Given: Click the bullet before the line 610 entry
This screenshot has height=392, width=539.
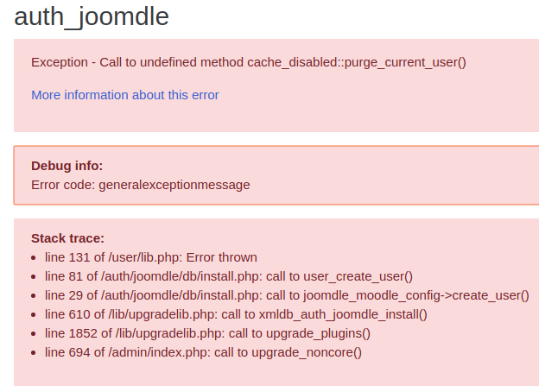Looking at the screenshot, I should 34,315.
